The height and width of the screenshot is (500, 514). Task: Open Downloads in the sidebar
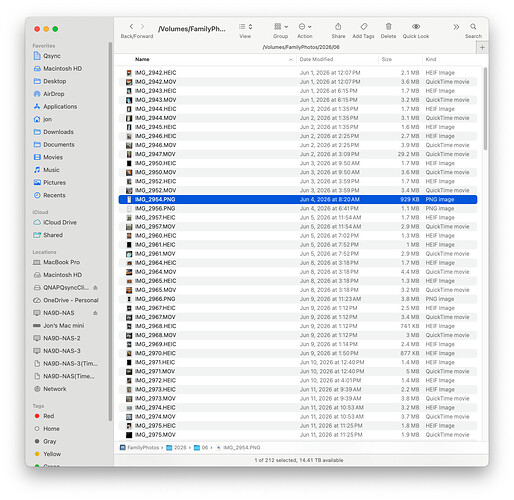click(58, 132)
